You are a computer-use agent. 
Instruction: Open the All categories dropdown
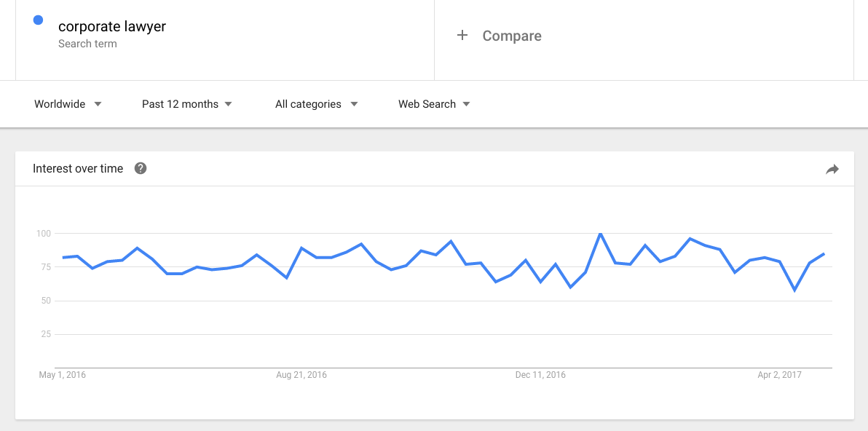(316, 104)
